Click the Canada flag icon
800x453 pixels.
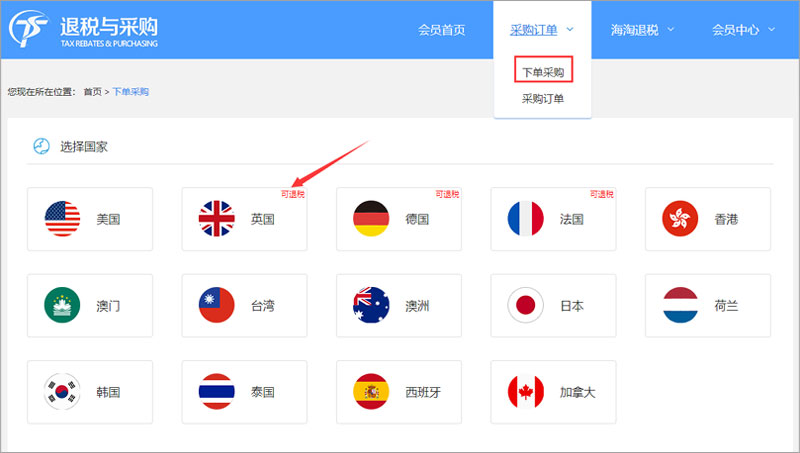coord(526,392)
